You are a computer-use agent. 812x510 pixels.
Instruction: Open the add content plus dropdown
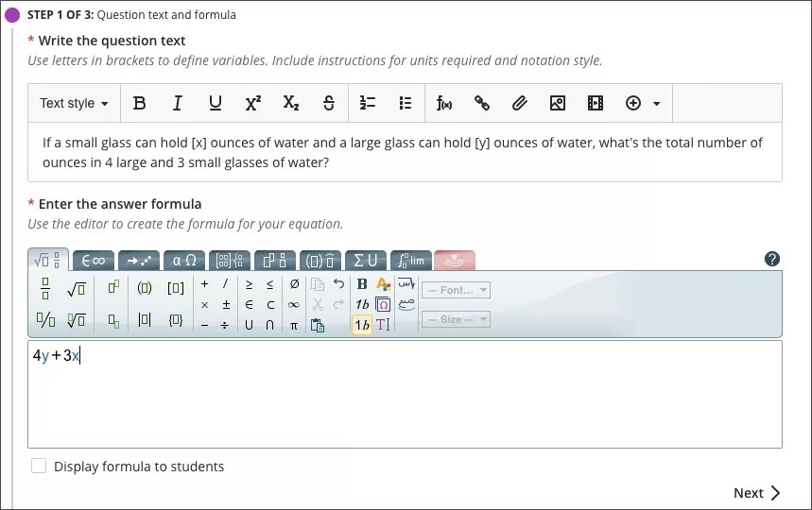(643, 104)
